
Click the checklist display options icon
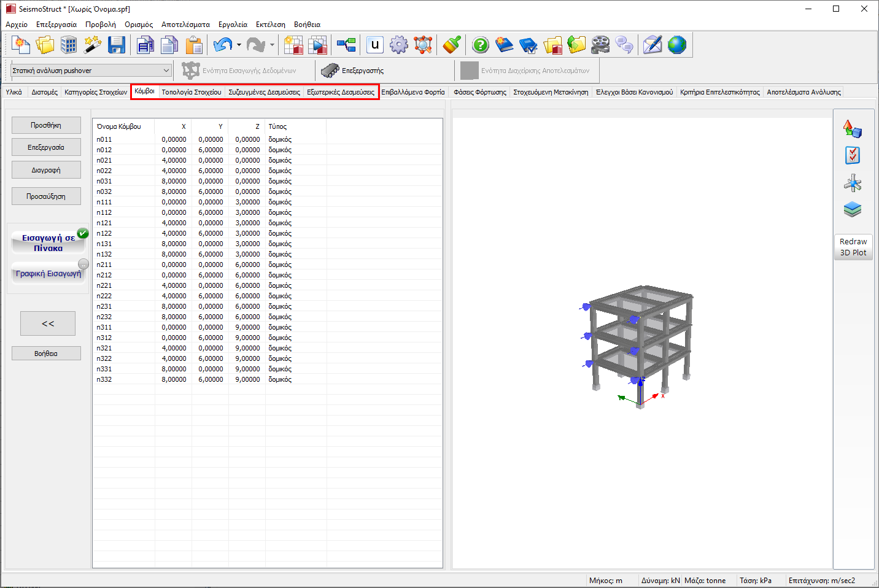click(853, 156)
